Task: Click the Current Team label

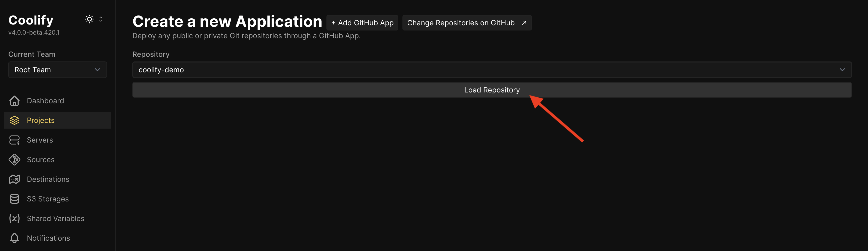Action: (x=32, y=54)
